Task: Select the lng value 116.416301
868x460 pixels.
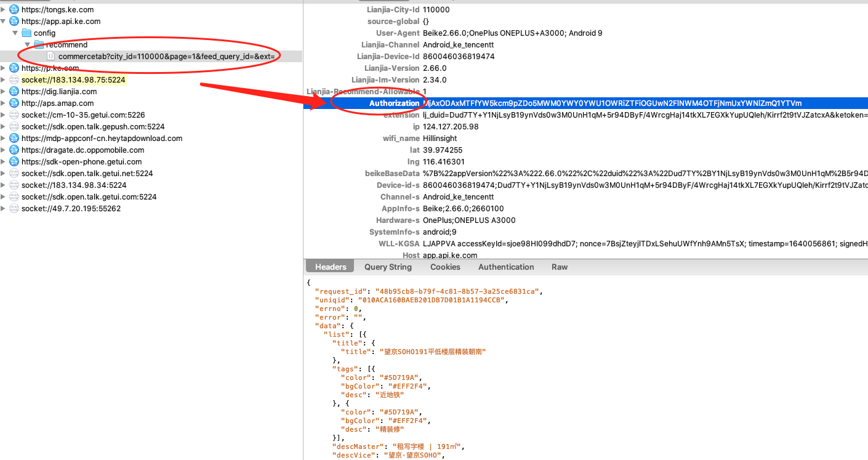Action: [444, 161]
